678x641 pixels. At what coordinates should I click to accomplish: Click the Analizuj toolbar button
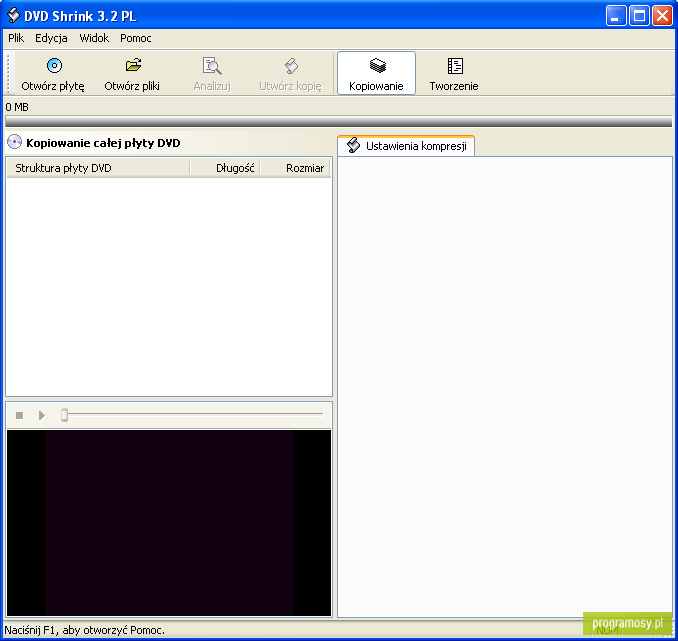tap(212, 74)
